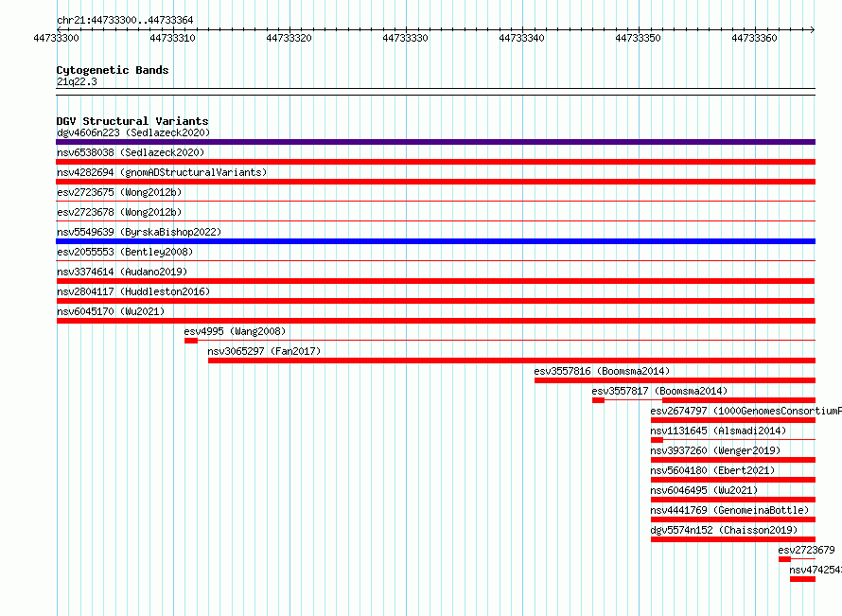
Task: Click the nsv5604180 (Ebert2021) label
Action: 712,470
